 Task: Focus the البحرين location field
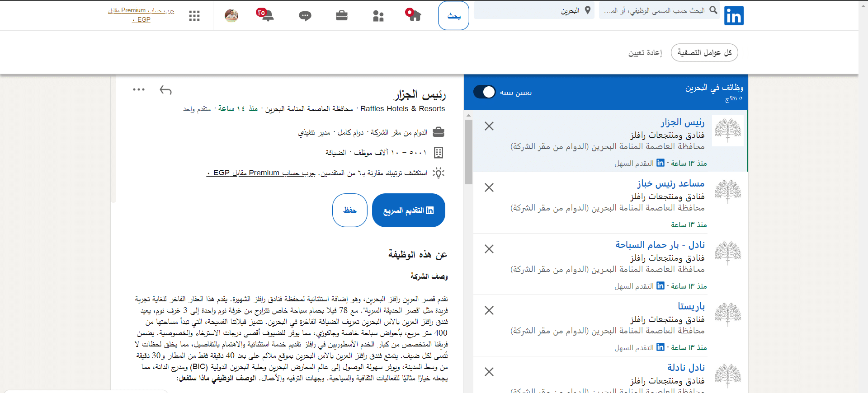(x=534, y=10)
